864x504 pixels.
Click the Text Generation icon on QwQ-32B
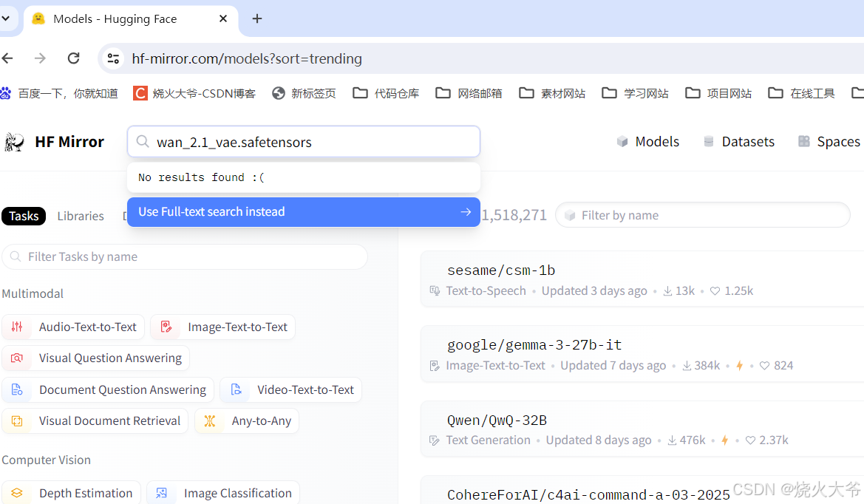(434, 440)
